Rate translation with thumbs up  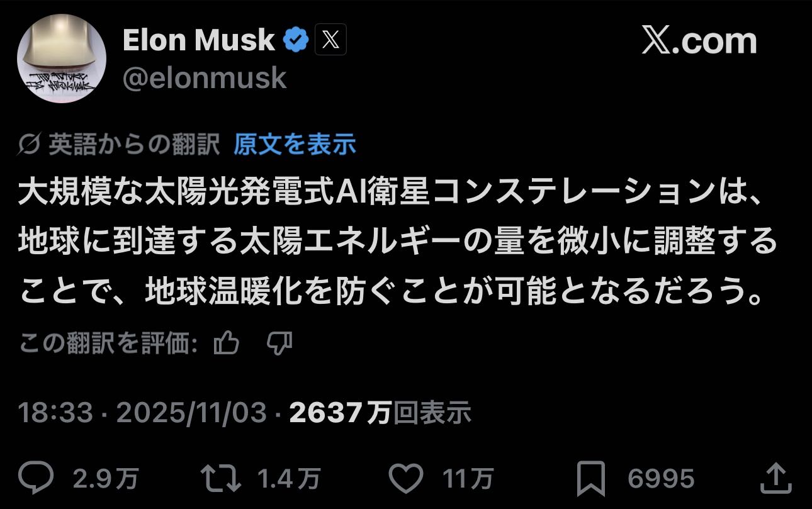[x=227, y=344]
